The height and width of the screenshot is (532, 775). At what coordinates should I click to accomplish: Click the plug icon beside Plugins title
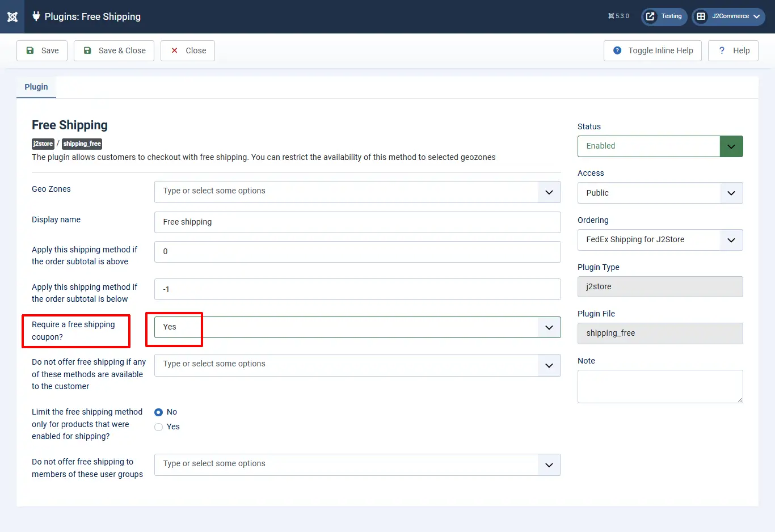point(36,16)
